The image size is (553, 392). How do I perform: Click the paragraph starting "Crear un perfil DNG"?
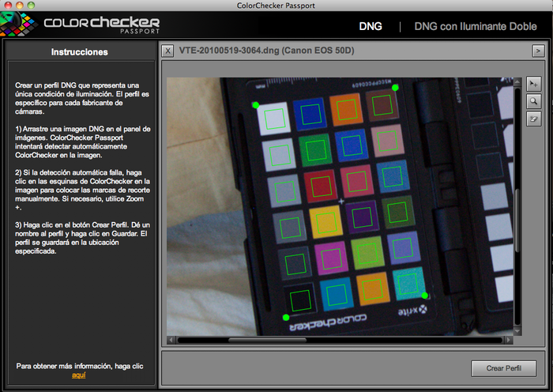point(82,99)
